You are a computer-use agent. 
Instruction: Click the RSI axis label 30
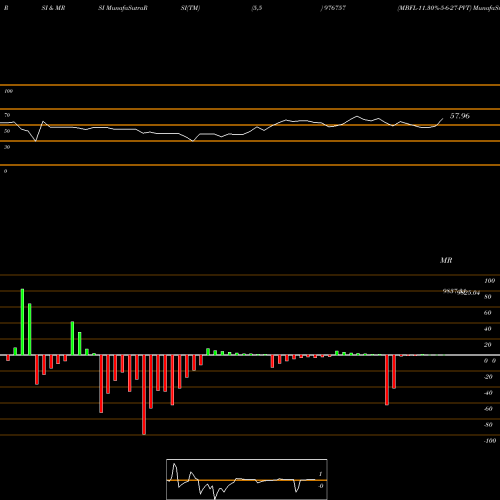pos(7,147)
